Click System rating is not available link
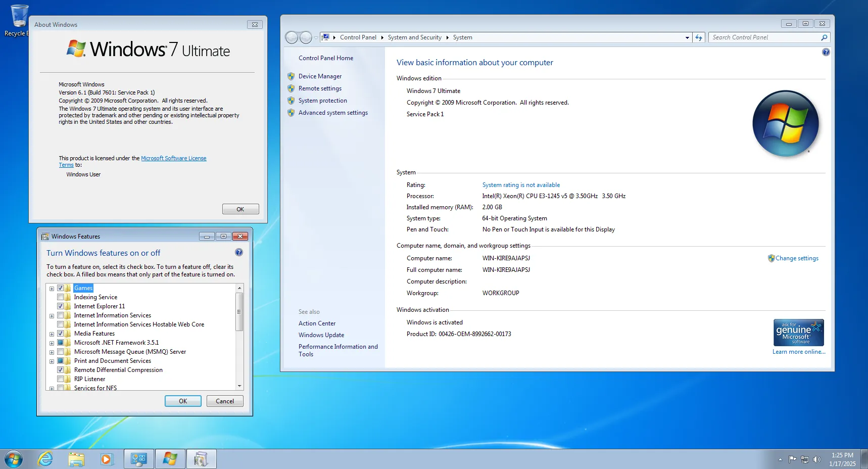 tap(521, 185)
